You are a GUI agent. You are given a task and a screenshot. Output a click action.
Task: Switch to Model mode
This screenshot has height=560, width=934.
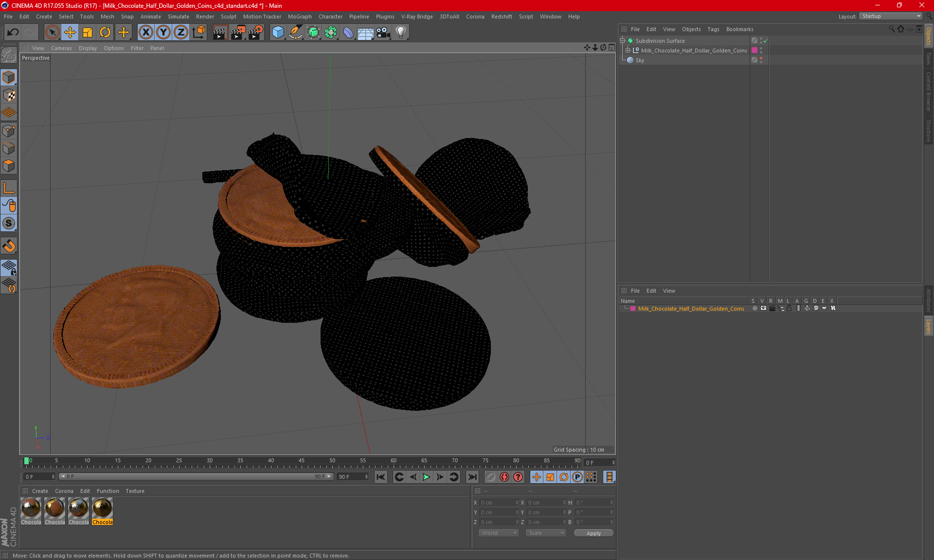pyautogui.click(x=9, y=78)
